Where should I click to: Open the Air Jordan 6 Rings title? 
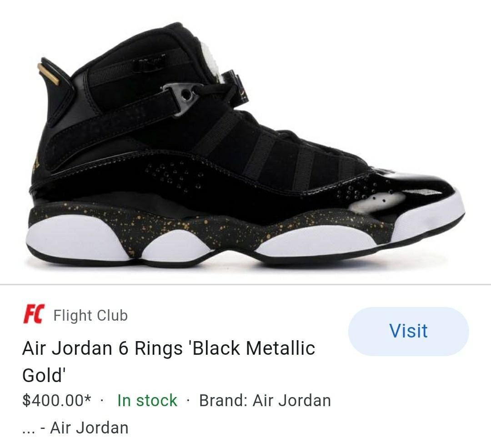click(x=169, y=362)
